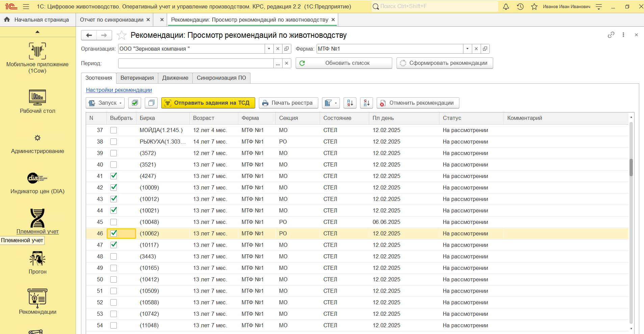Go forward with the right arrow button
This screenshot has height=334, width=644.
point(104,35)
